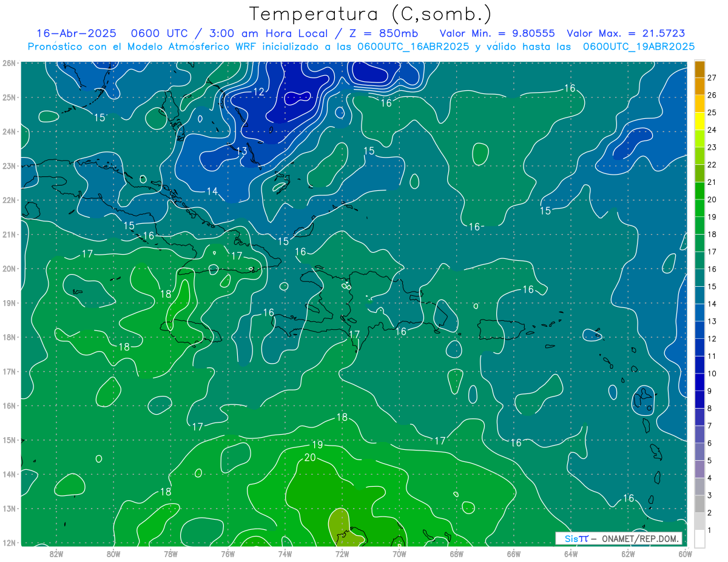The image size is (728, 562).
Task: Click the "13" contour label on the map
Action: pyautogui.click(x=241, y=151)
